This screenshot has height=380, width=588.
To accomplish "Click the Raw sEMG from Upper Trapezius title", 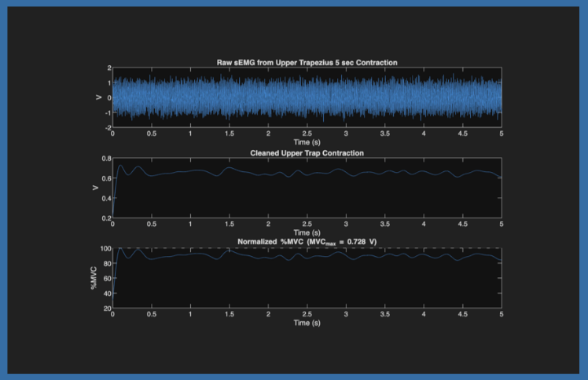I will 307,62.
